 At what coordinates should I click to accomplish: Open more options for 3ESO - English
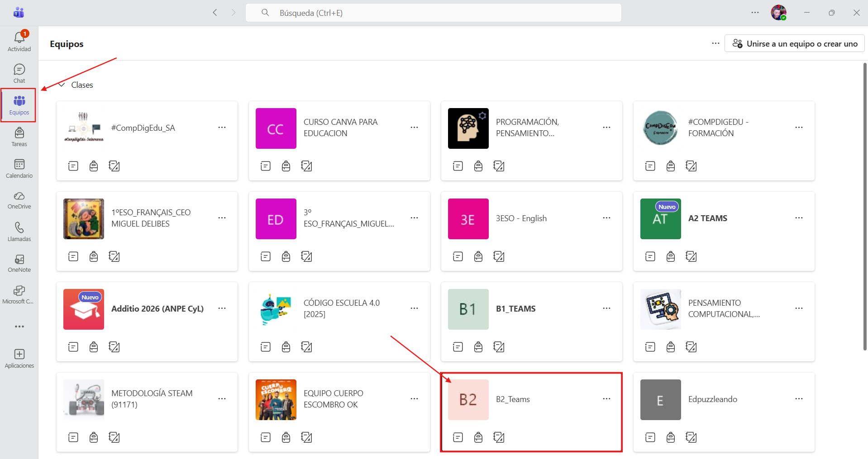coord(606,218)
